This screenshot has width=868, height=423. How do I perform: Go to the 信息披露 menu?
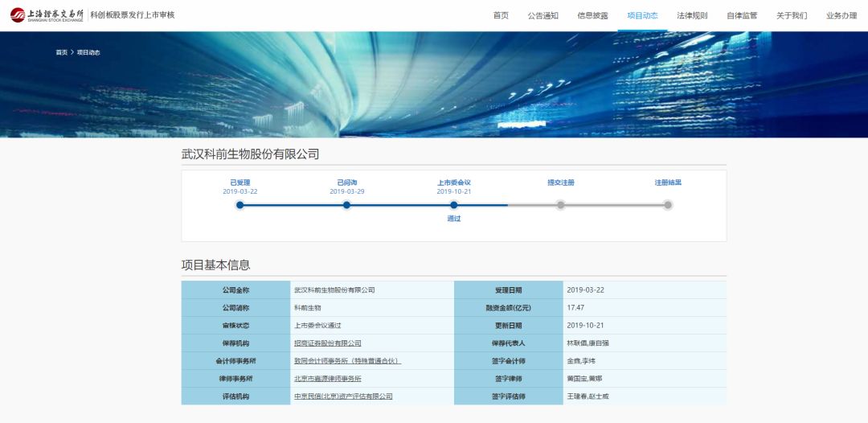coord(592,15)
